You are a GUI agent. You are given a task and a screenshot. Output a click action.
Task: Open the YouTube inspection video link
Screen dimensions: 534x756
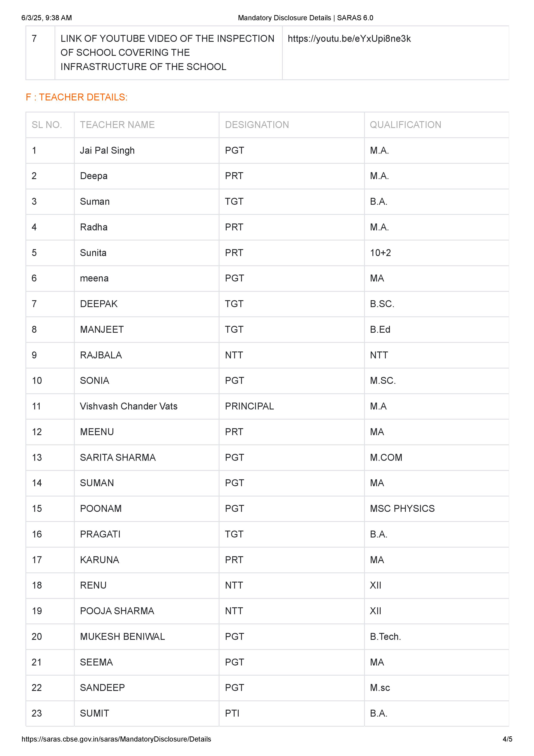349,39
